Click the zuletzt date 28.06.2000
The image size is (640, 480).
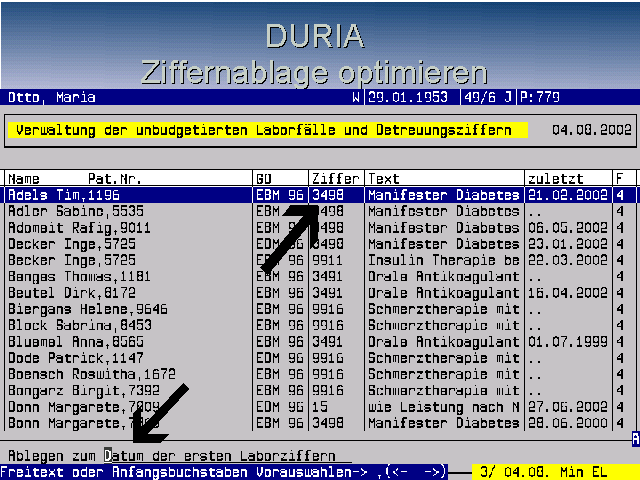(568, 424)
